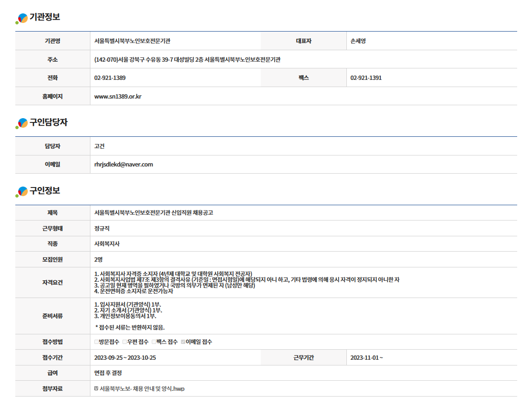
Task: Click the 기관정보 section bullet icon
Action: pos(22,18)
